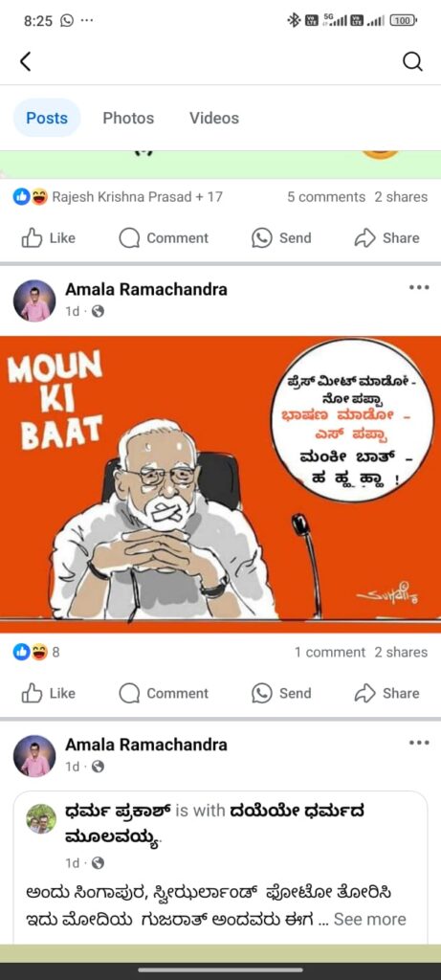View reactions from Rajesh Krishna Prasad +17
Viewport: 441px width, 980px height.
[118, 197]
